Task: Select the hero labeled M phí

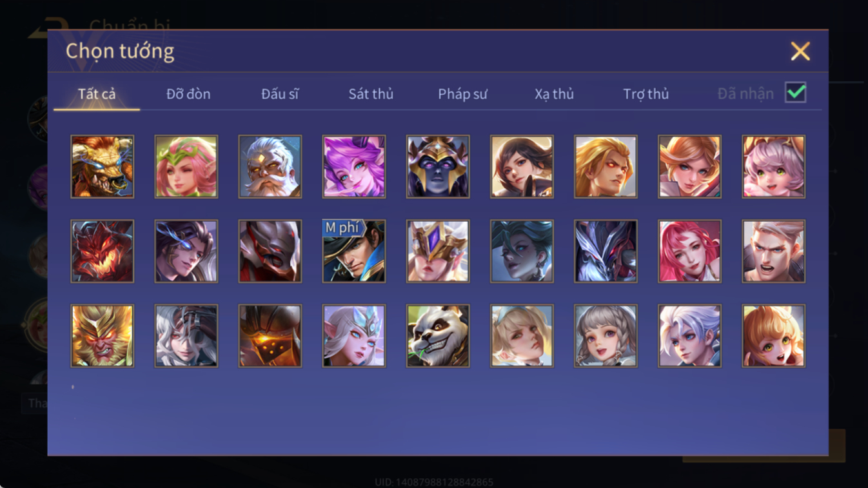Action: [354, 251]
